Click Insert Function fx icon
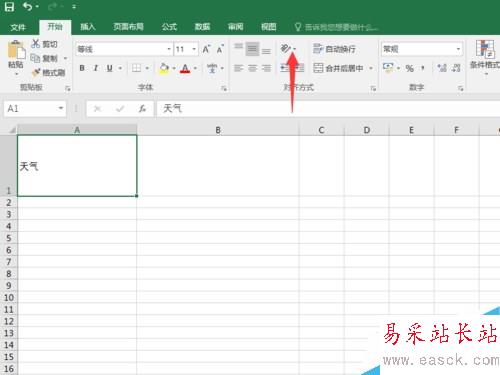The image size is (500, 375). pyautogui.click(x=142, y=108)
